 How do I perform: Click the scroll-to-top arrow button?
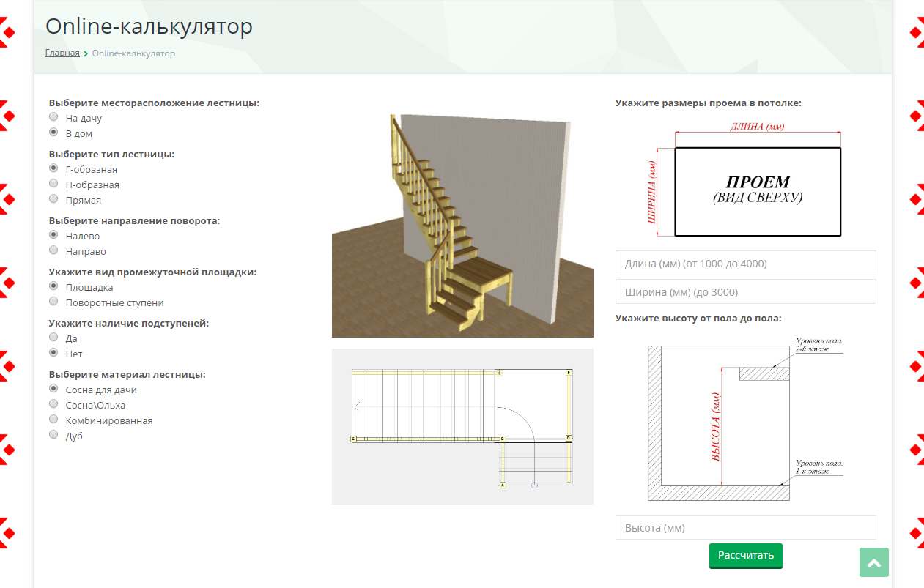[x=874, y=562]
